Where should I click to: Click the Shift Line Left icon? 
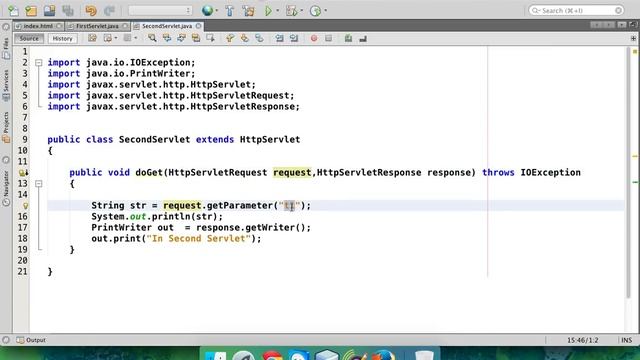(x=279, y=38)
